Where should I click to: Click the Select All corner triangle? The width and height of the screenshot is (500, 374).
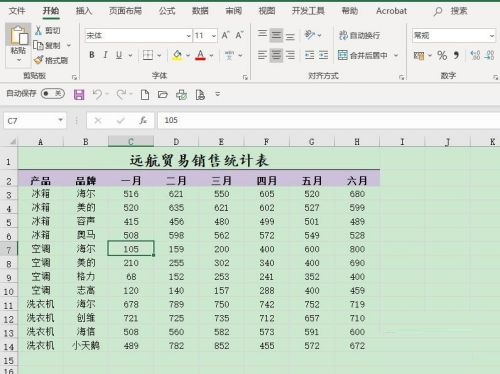point(12,142)
